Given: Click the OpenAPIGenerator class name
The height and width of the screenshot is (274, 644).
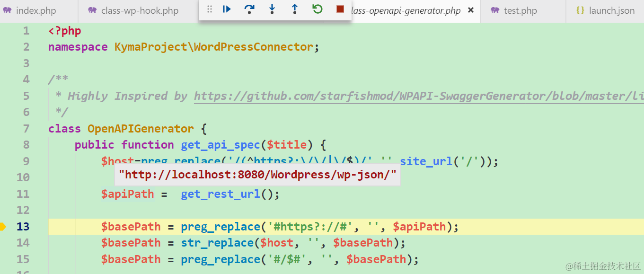Looking at the screenshot, I should click(x=141, y=129).
